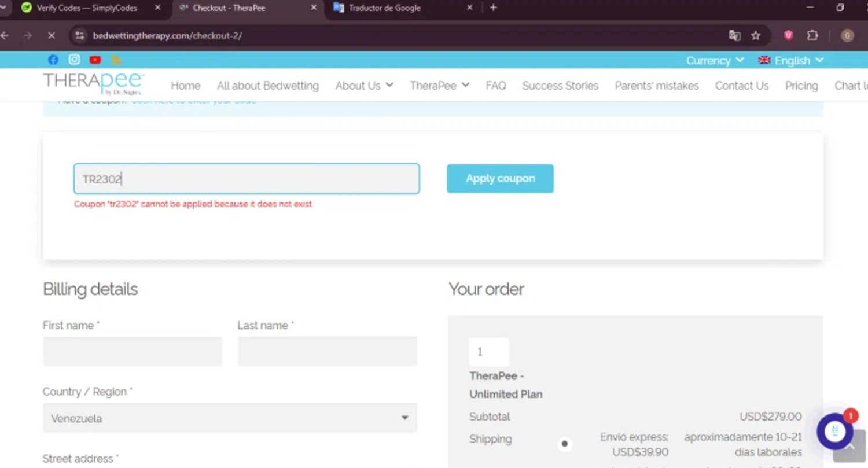Click the coupon does not exist error
Viewport: 868px width, 468px height.
coord(193,204)
